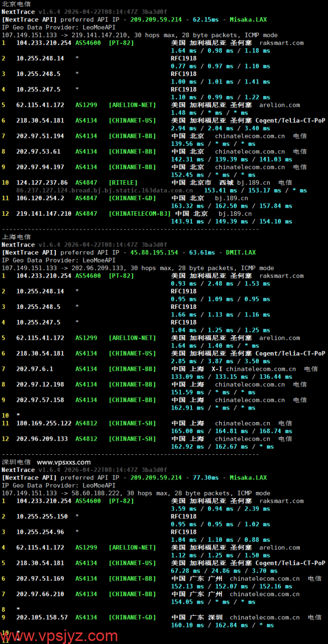This screenshot has height=644, width=328.
Task: Select hop IP 106.120.254.2
Action: point(40,198)
